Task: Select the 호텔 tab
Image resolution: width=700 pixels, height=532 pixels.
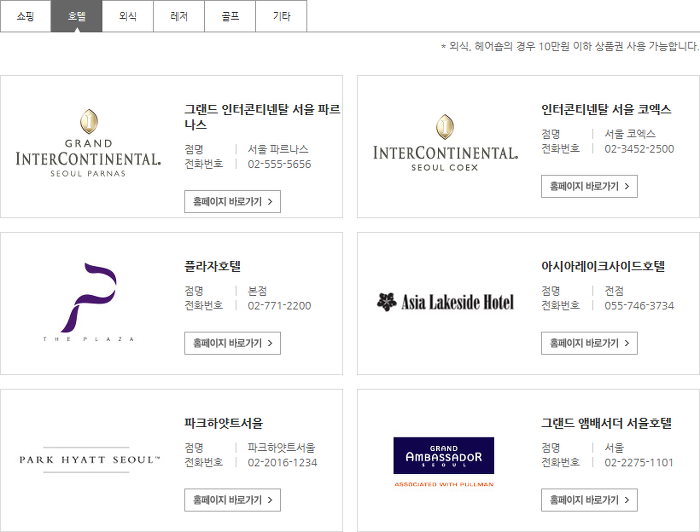Action: point(77,16)
